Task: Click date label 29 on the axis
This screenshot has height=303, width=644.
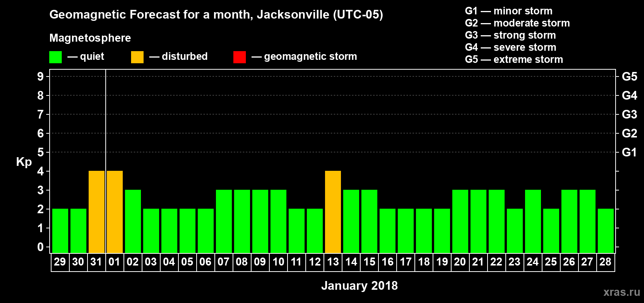Action: (x=60, y=262)
